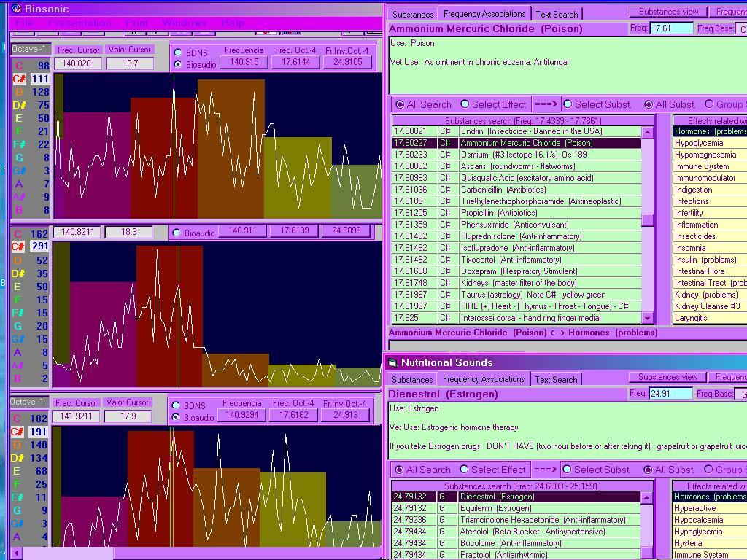
Task: Click the down arrow beside Interossei dorsal row
Action: click(646, 318)
